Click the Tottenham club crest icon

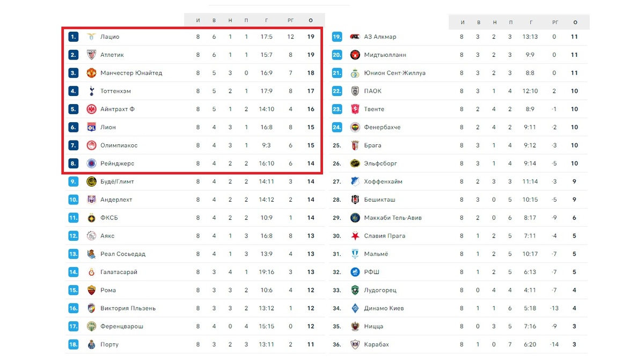91,91
